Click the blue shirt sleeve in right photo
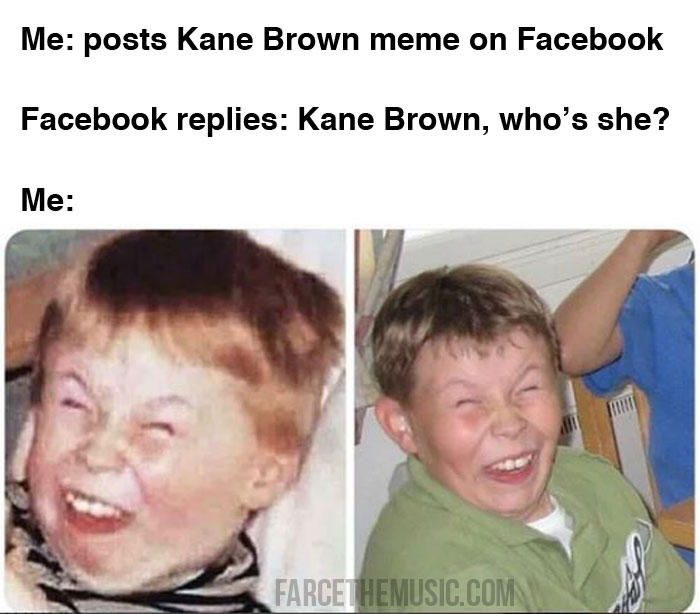This screenshot has height=614, width=700. click(x=656, y=357)
